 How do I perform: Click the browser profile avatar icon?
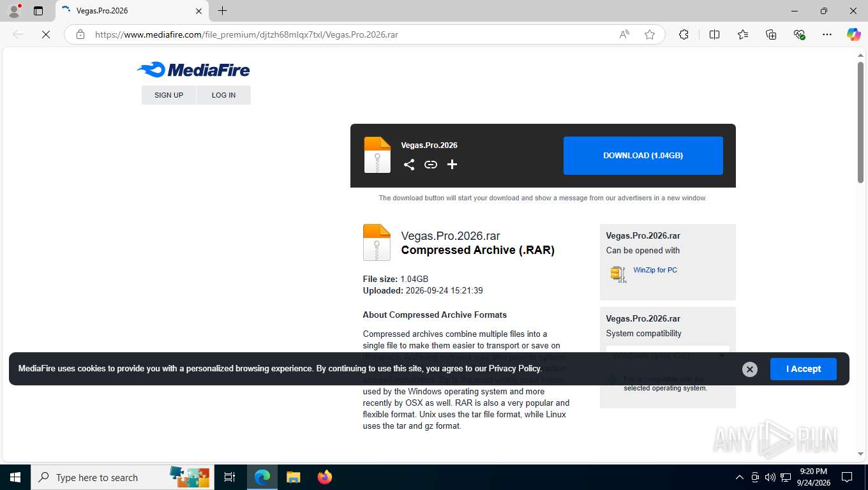pos(14,11)
